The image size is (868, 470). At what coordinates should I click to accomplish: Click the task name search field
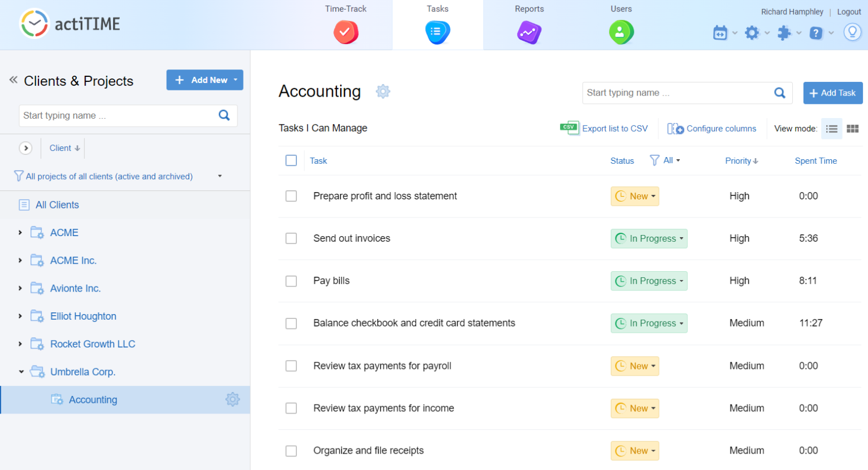click(x=677, y=93)
